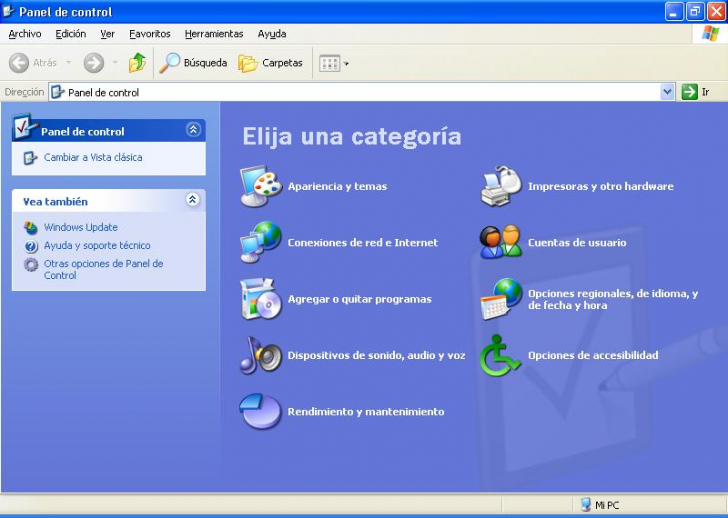Click Otras opciones de Panel de Control link
Viewport: 728px width, 518px height.
coord(103,269)
